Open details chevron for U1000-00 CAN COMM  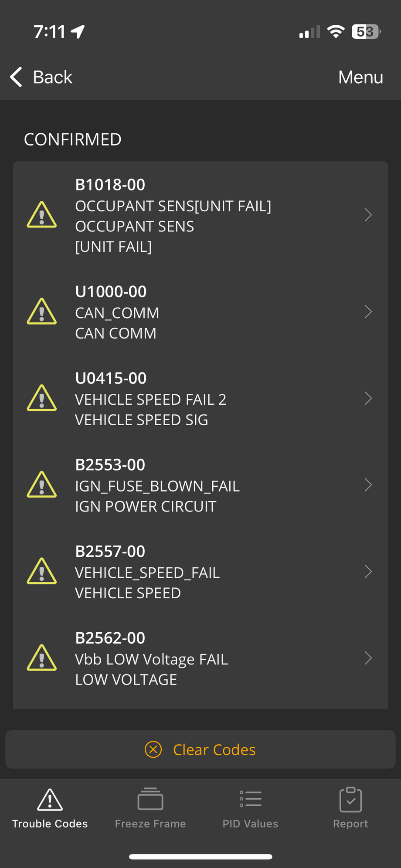coord(368,312)
